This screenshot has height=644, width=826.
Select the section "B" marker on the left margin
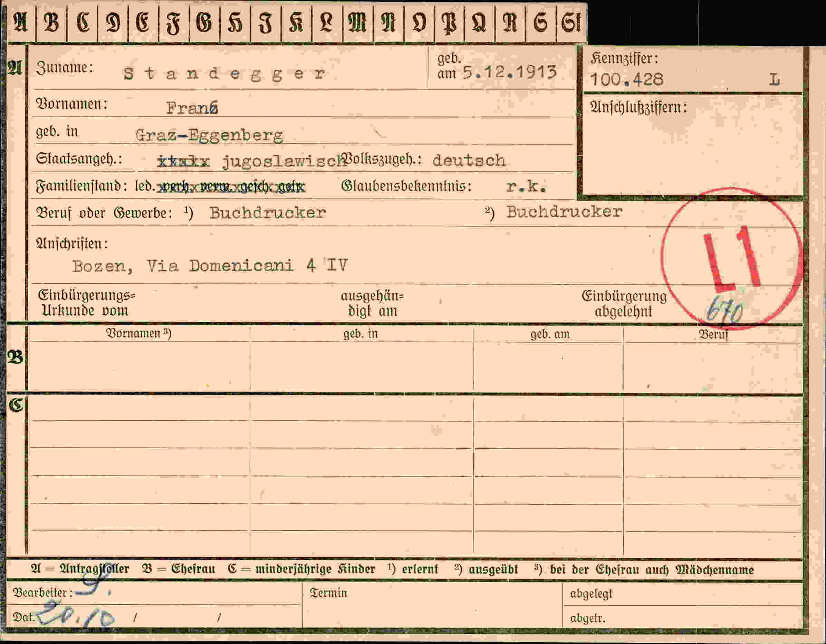click(15, 357)
